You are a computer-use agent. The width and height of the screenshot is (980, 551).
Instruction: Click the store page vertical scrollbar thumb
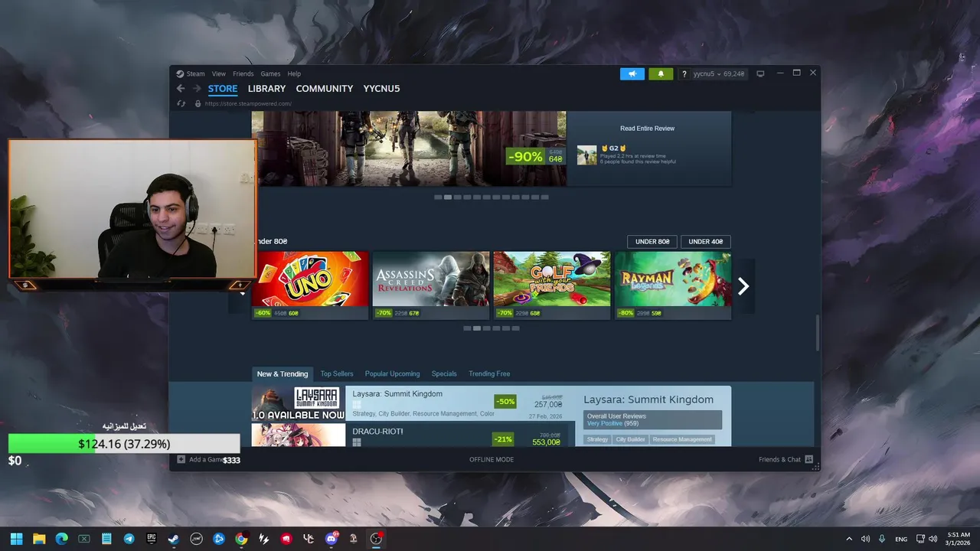click(817, 333)
